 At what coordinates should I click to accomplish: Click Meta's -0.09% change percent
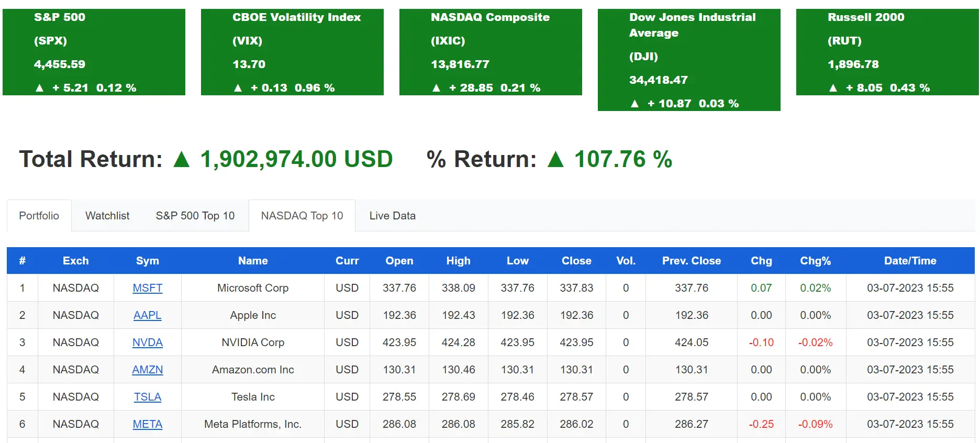(x=816, y=424)
